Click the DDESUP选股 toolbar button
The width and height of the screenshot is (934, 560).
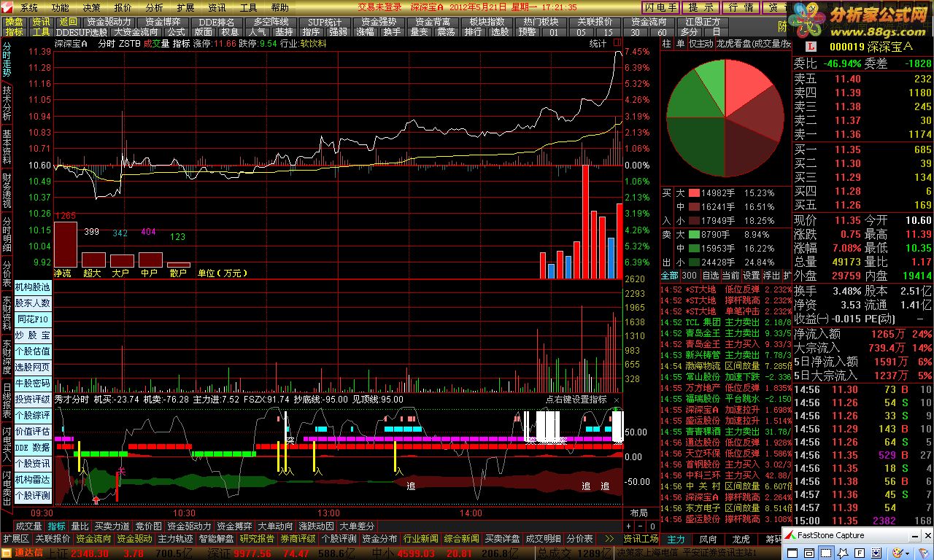(x=82, y=32)
